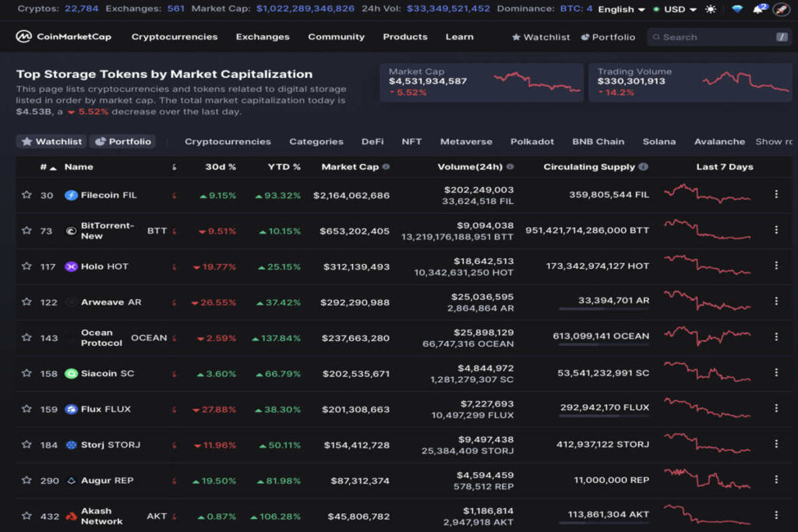View notifications bell icon
The width and height of the screenshot is (798, 532).
pyautogui.click(x=759, y=9)
